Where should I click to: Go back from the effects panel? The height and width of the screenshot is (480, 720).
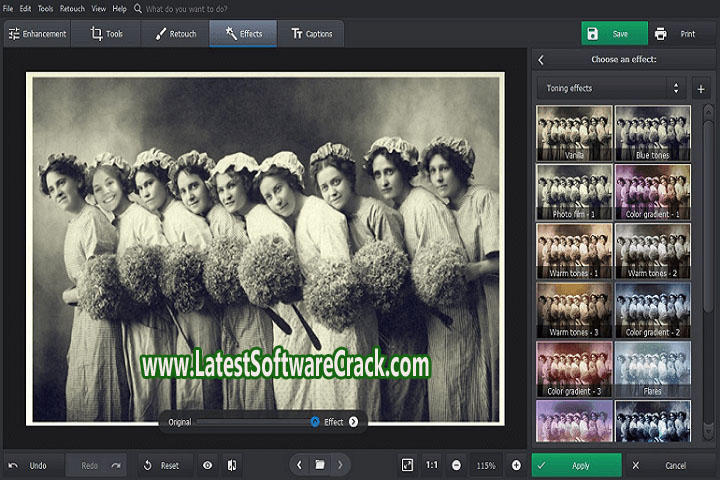click(541, 60)
